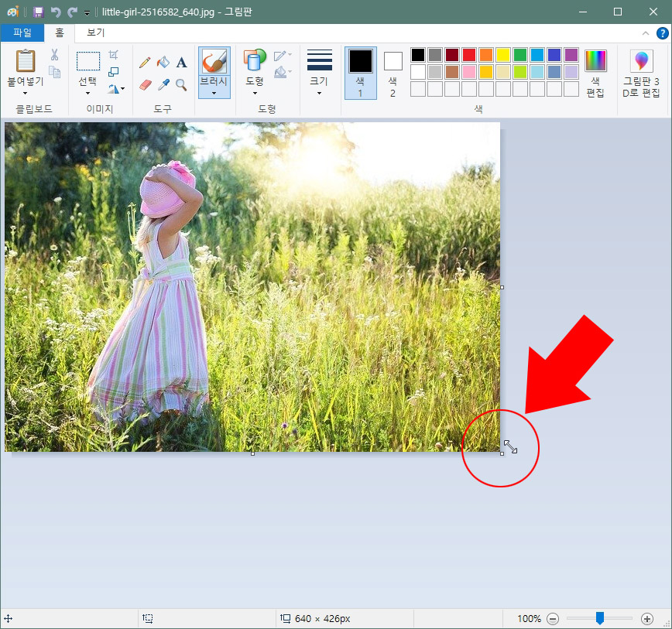Pick the black color swatch
This screenshot has height=629, width=672.
coord(418,55)
